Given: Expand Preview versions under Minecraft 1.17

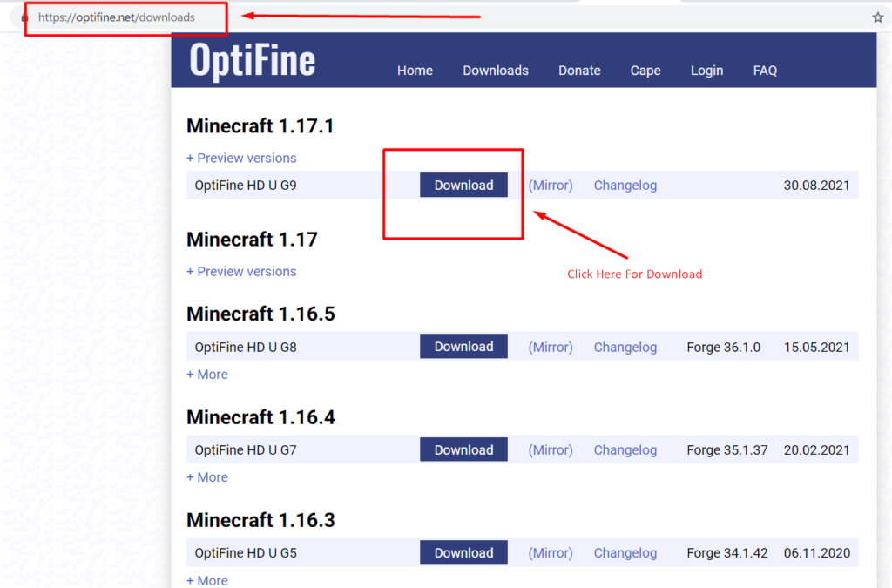Looking at the screenshot, I should (241, 272).
